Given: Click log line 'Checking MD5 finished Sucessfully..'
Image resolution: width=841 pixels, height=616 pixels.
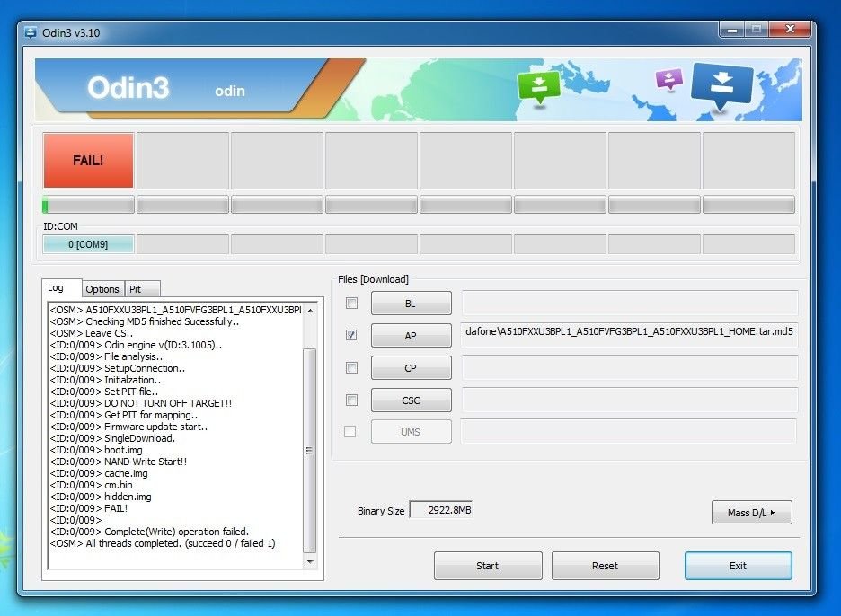Looking at the screenshot, I should pyautogui.click(x=145, y=321).
